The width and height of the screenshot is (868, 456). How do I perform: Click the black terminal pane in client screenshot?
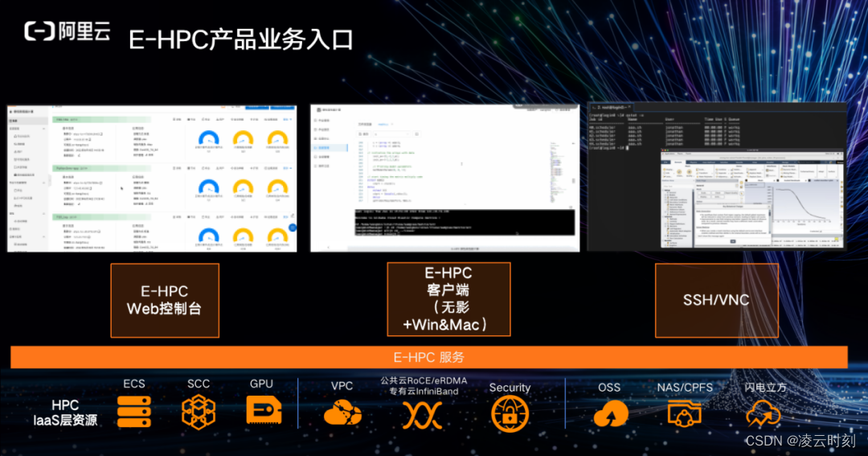pos(465,223)
